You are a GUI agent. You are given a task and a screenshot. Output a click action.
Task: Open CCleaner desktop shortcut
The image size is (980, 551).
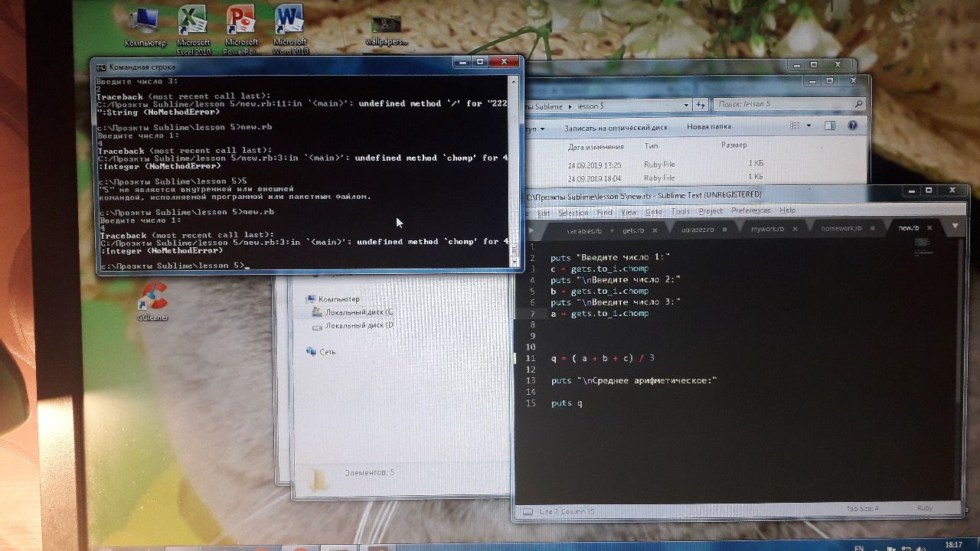click(x=153, y=302)
